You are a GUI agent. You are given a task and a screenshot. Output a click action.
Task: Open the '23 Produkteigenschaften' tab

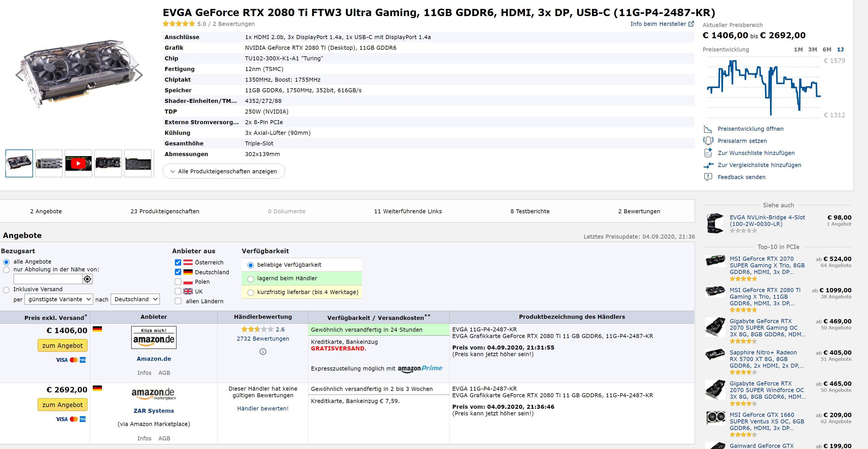165,211
